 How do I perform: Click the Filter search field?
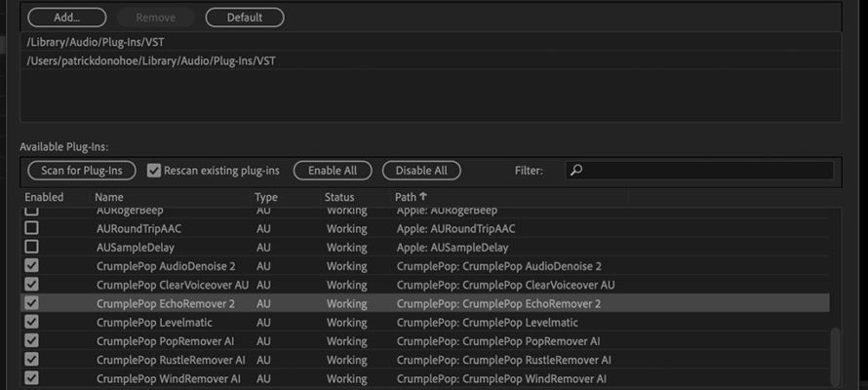pyautogui.click(x=699, y=171)
